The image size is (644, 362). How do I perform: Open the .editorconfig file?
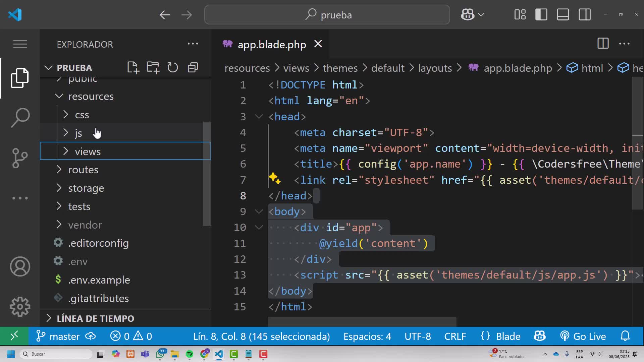[x=125, y=243]
